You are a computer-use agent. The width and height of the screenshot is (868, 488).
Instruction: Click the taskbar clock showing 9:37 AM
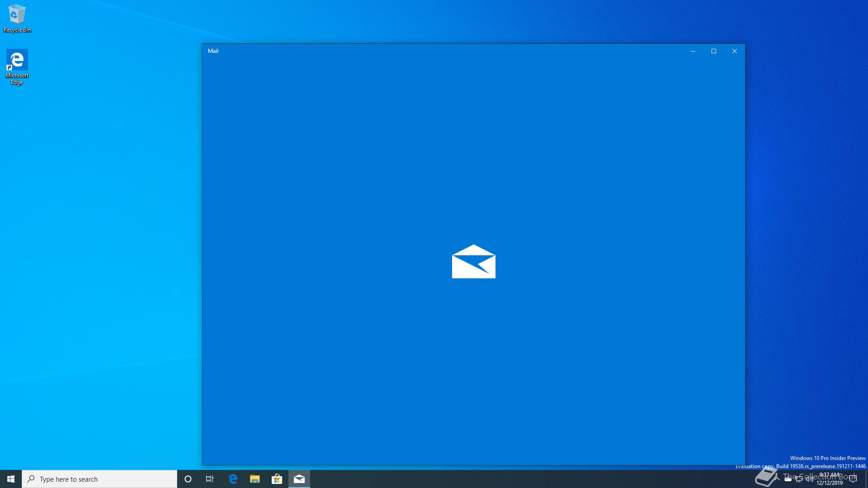830,479
